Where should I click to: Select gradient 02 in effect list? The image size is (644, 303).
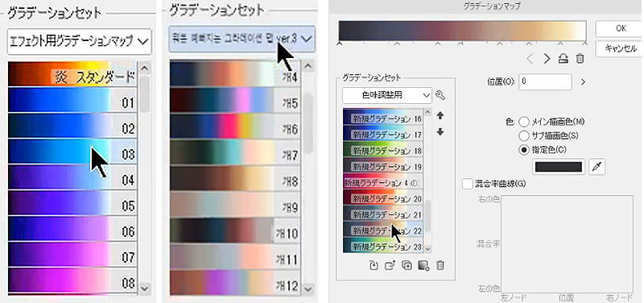(72, 126)
